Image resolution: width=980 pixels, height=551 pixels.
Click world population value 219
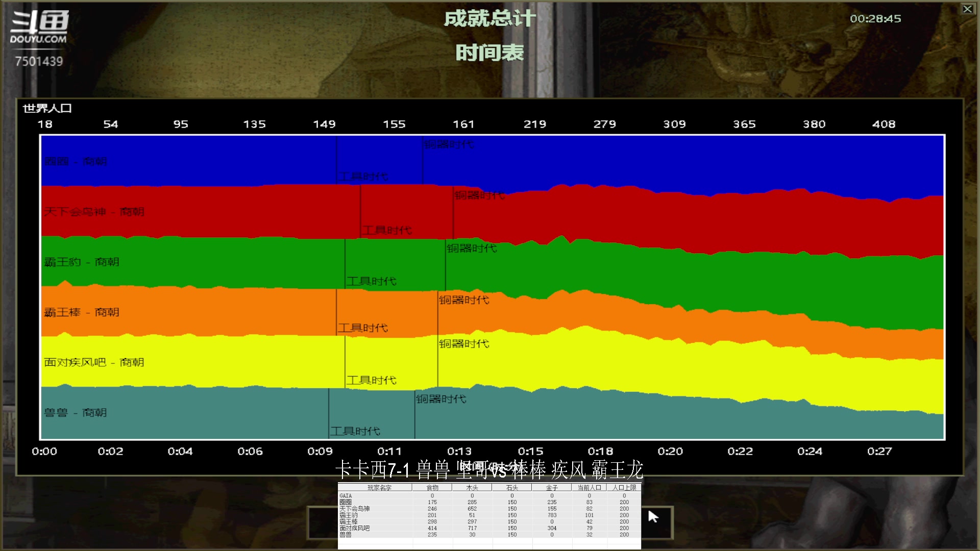535,124
